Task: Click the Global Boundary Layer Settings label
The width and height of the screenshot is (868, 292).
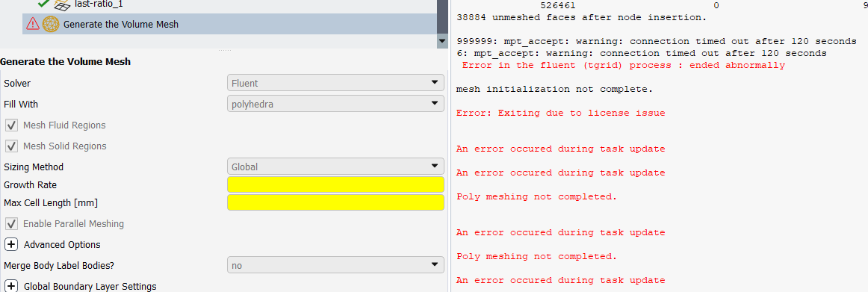Action: 90,286
